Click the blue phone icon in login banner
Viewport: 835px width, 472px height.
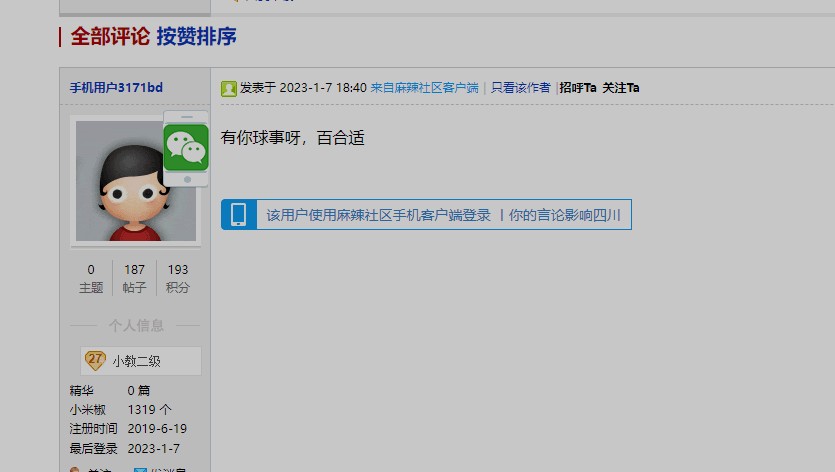(x=239, y=215)
